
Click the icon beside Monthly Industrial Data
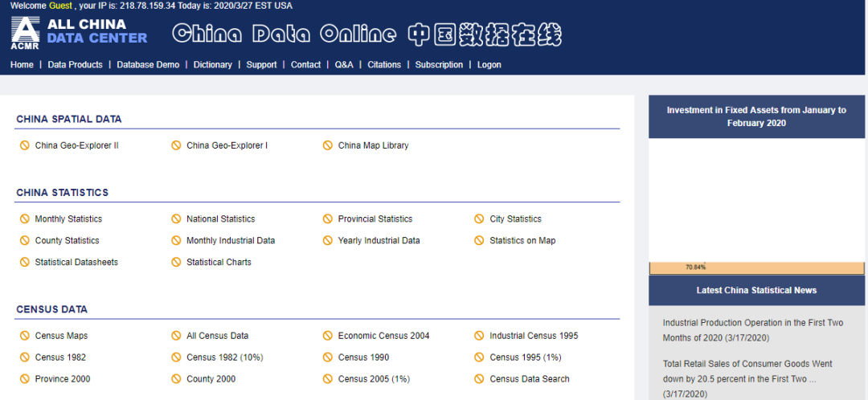[176, 241]
